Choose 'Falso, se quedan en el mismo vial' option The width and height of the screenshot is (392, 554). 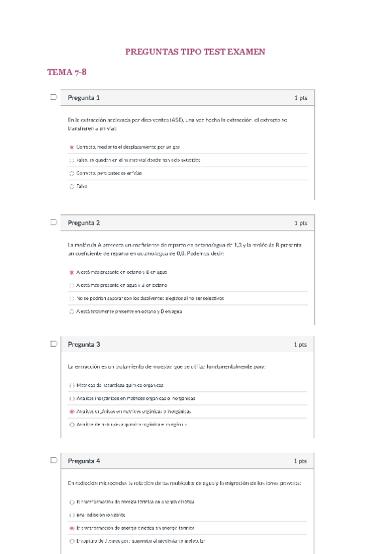(72, 160)
